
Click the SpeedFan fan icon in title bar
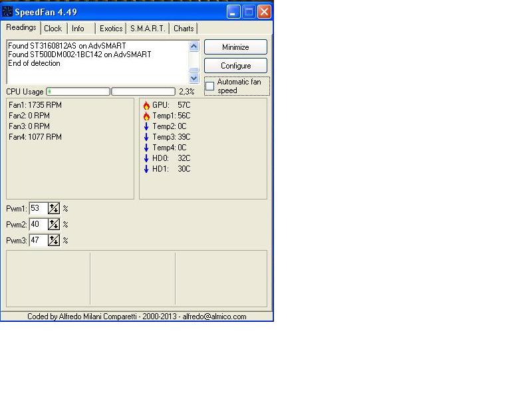tap(7, 12)
